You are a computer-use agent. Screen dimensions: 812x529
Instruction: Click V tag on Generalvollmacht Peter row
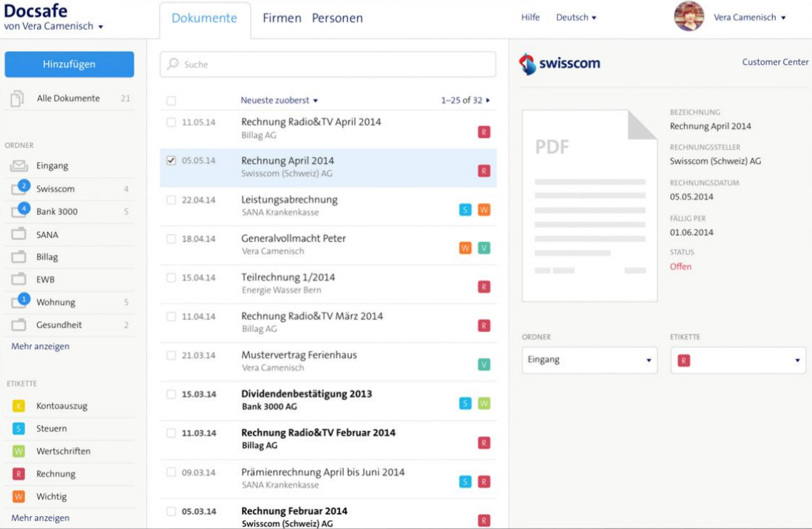coord(484,248)
